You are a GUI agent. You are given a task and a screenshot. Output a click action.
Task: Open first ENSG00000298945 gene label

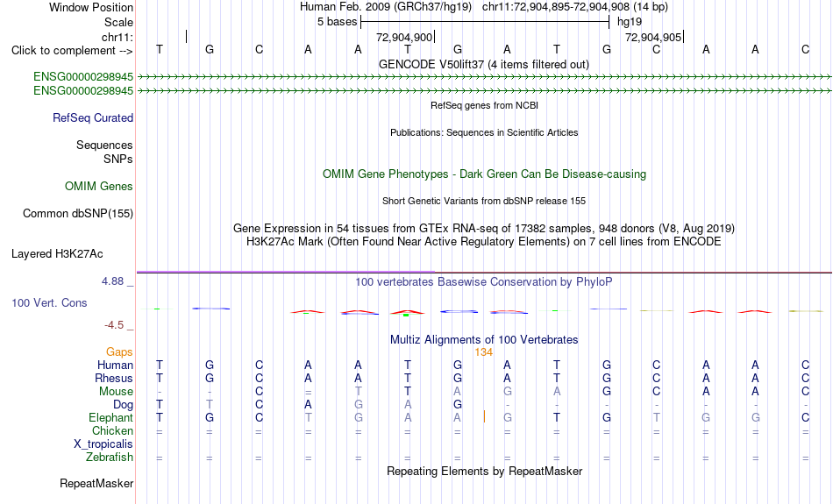[83, 76]
